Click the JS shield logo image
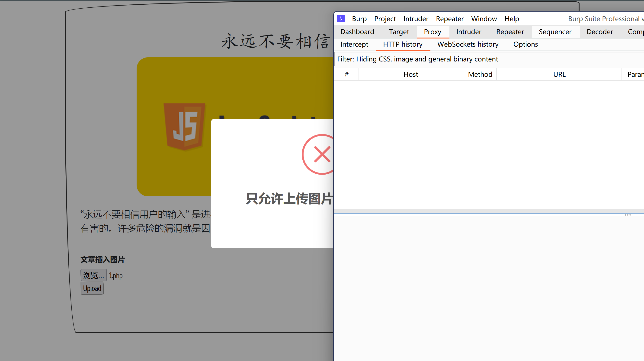Image resolution: width=644 pixels, height=361 pixels. 185,126
